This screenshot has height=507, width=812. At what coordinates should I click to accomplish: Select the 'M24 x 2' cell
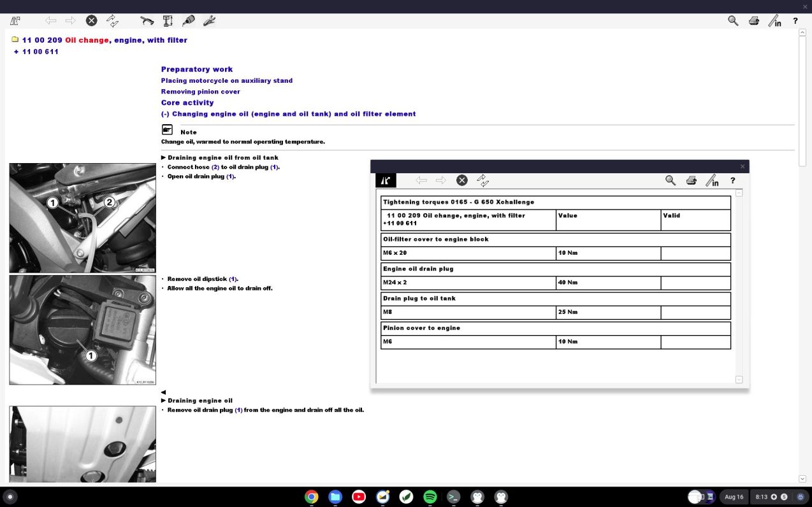[468, 283]
